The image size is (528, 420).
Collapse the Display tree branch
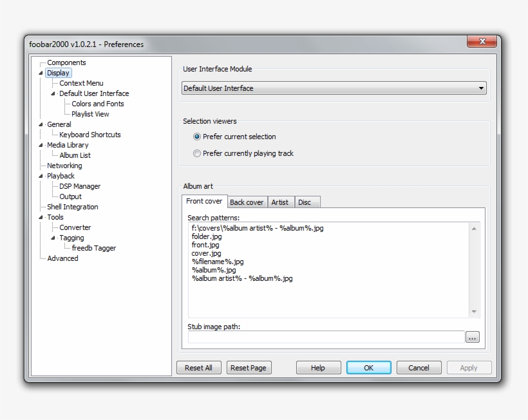pos(41,73)
